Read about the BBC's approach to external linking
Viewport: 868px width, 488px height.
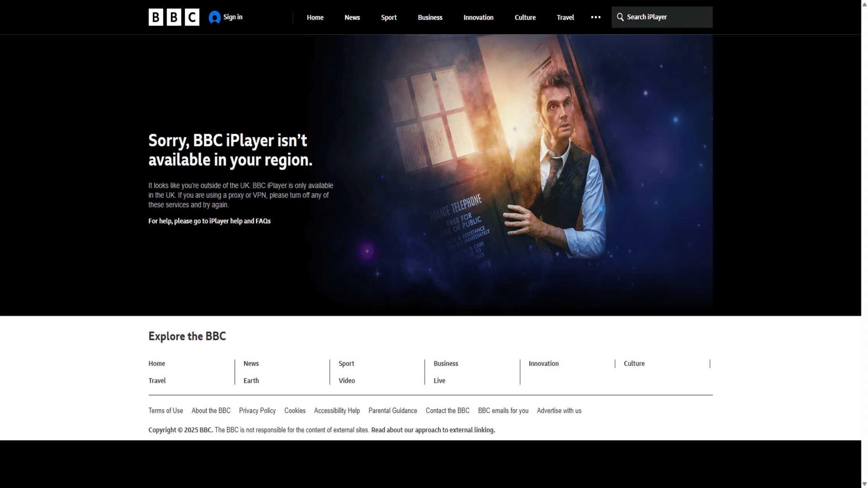tap(432, 430)
